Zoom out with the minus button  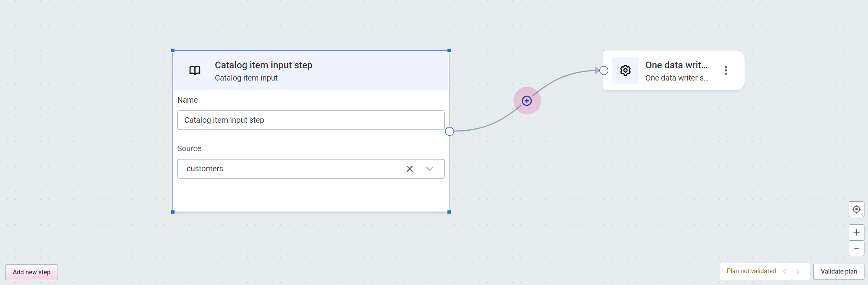[x=856, y=248]
